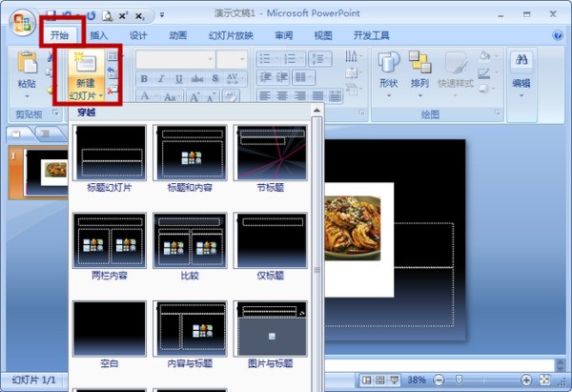
Task: Open PowerPoint Help question mark
Action: [558, 35]
